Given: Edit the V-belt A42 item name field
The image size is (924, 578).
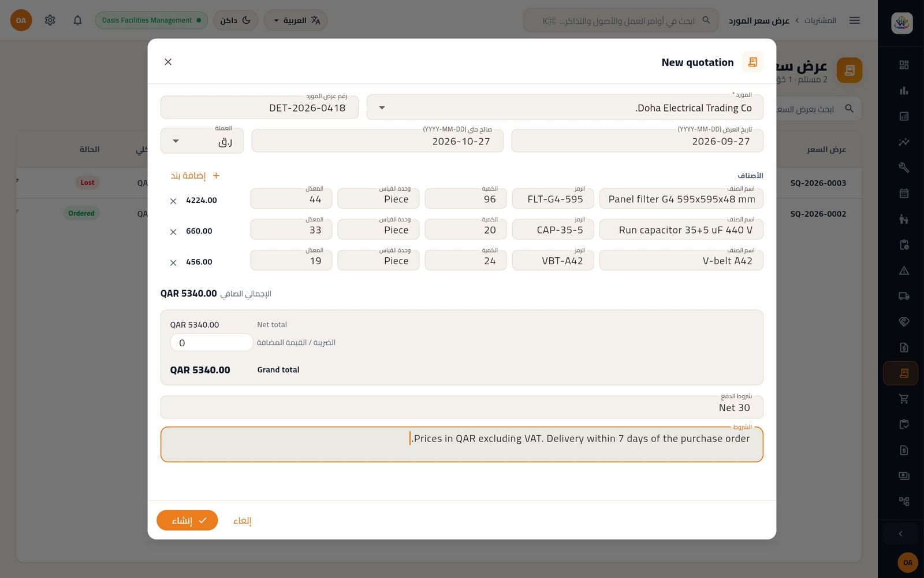Looking at the screenshot, I should pyautogui.click(x=681, y=261).
